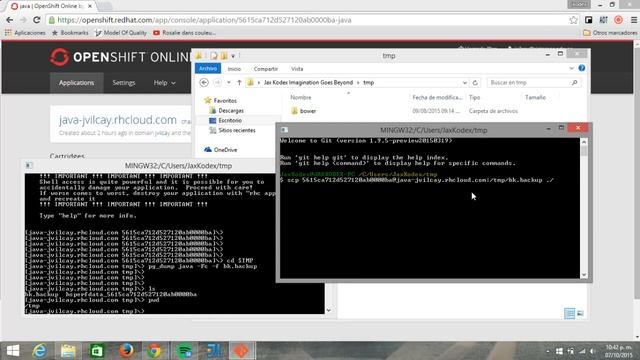640x360 pixels.
Task: Click the address bar URL
Action: (204, 20)
